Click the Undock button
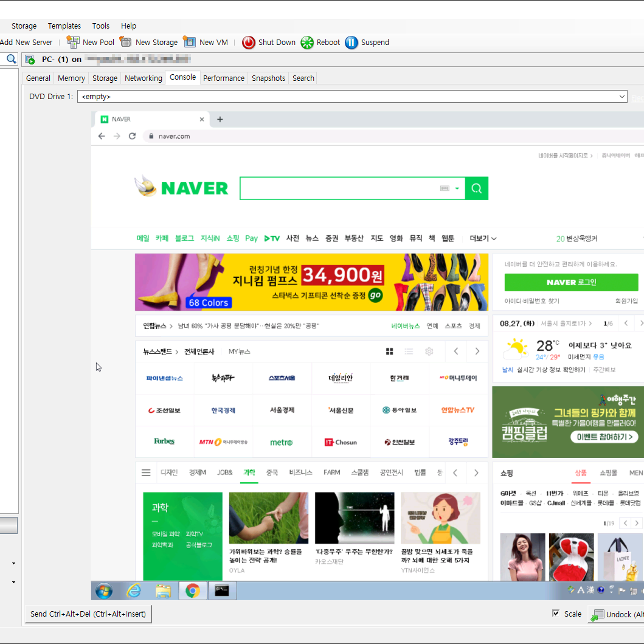Image resolution: width=644 pixels, height=644 pixels. (x=616, y=614)
